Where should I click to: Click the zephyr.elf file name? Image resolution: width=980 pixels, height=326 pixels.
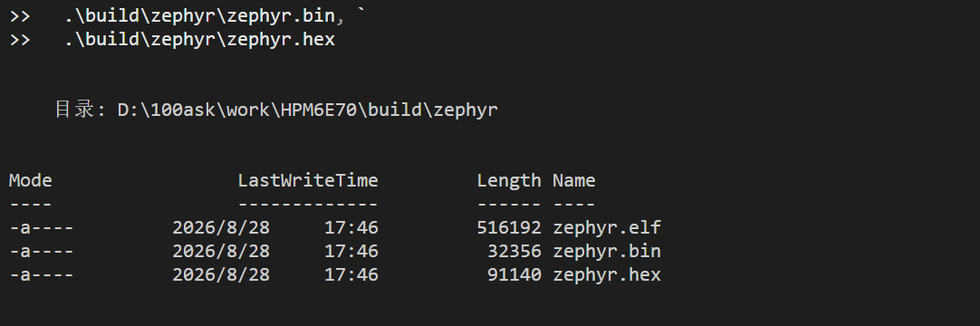coord(606,228)
